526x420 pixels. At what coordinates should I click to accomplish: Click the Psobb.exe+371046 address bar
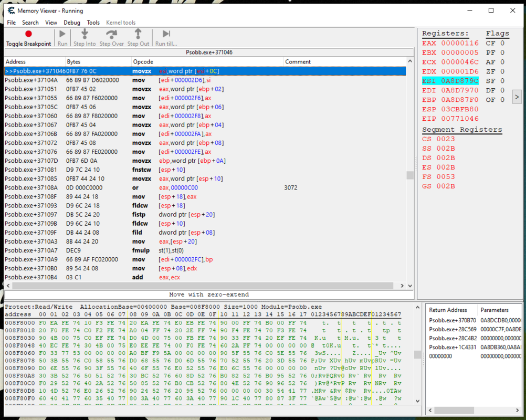[209, 52]
